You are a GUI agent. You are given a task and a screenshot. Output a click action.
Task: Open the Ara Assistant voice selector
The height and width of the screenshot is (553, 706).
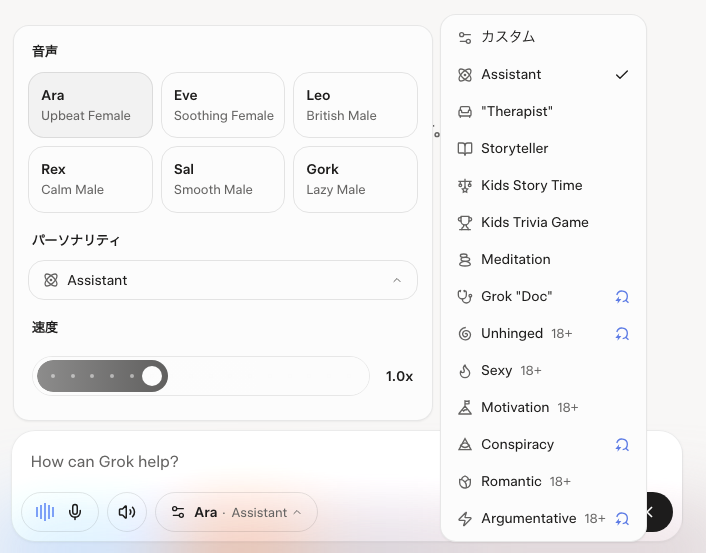236,512
